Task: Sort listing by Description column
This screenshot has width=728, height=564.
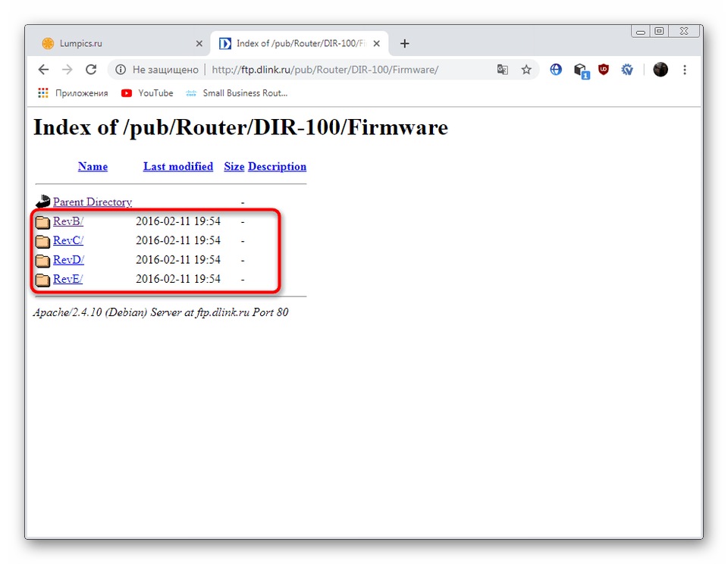Action: point(278,166)
